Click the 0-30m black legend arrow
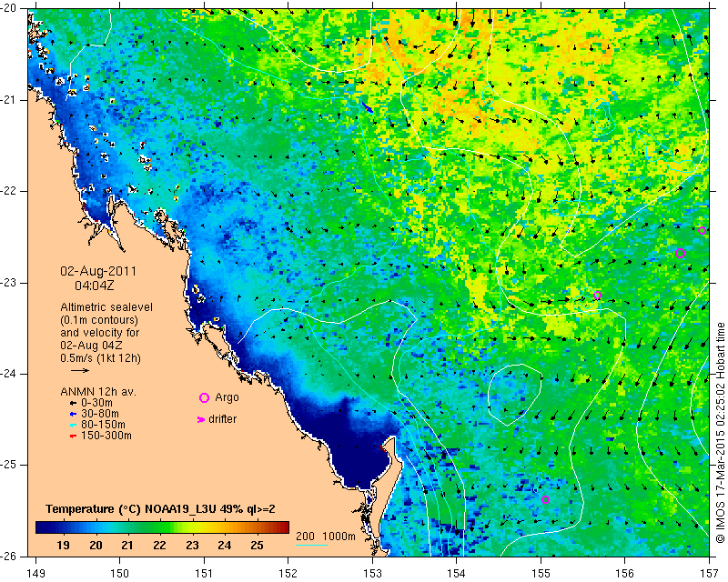This screenshot has width=728, height=582. (73, 403)
